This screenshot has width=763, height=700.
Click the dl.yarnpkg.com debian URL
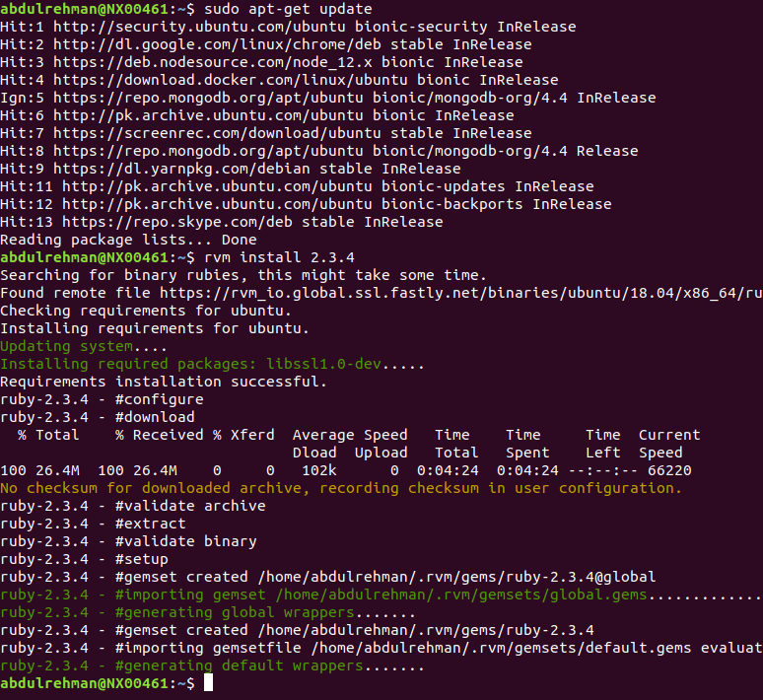click(x=181, y=169)
